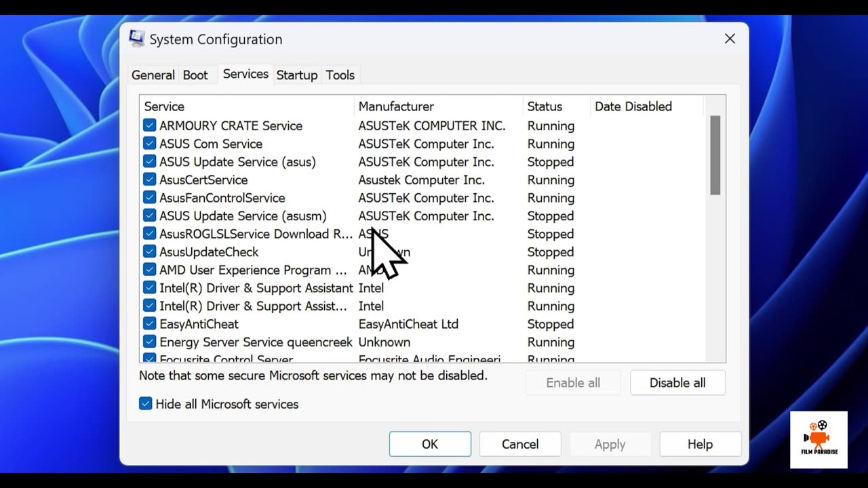Close the System Configuration window

tap(730, 39)
